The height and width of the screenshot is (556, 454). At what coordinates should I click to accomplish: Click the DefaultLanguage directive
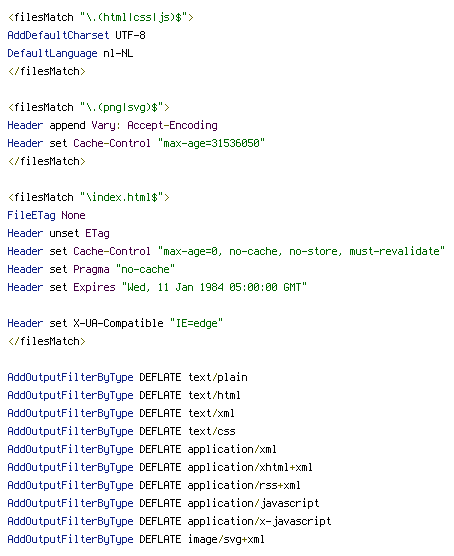[x=52, y=54]
